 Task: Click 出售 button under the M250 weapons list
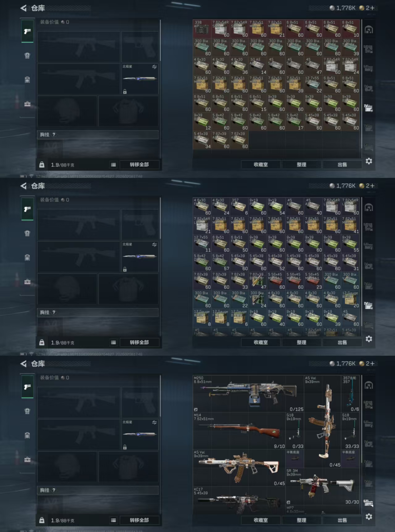(x=342, y=520)
